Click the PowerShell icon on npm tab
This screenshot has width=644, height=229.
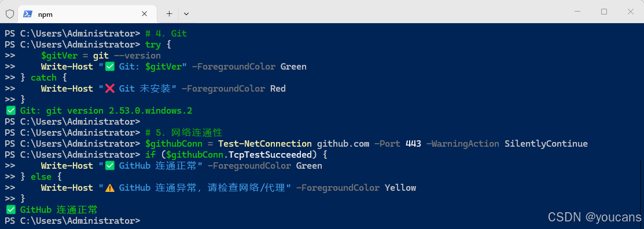pos(28,14)
